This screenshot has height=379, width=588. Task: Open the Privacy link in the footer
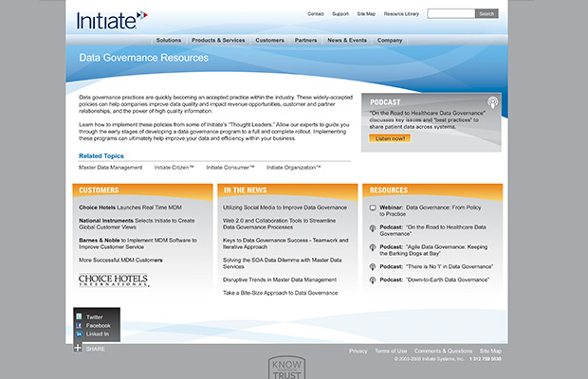358,351
